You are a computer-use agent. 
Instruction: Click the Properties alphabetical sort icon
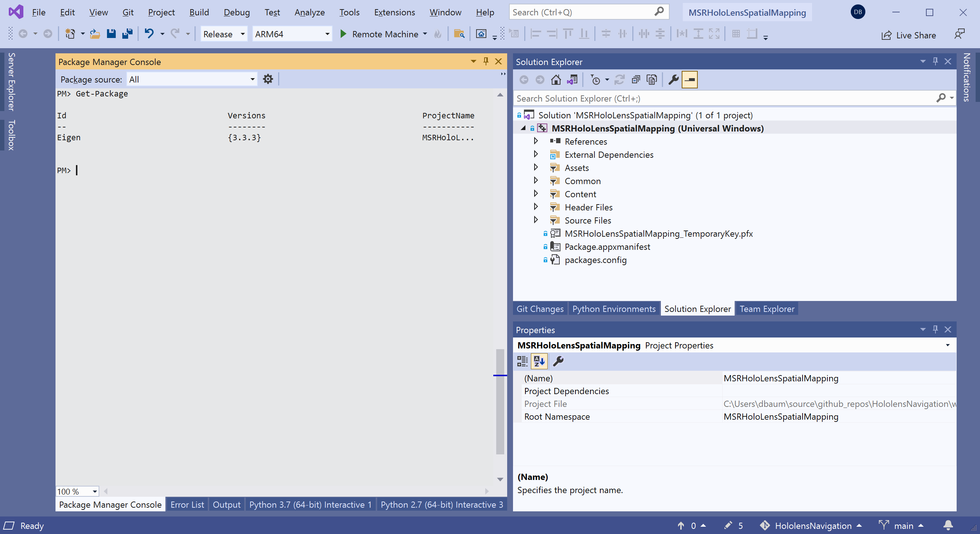pyautogui.click(x=539, y=361)
